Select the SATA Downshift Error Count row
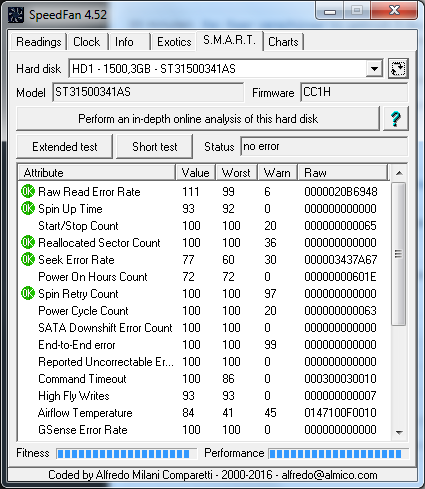425x489 pixels. point(203,328)
